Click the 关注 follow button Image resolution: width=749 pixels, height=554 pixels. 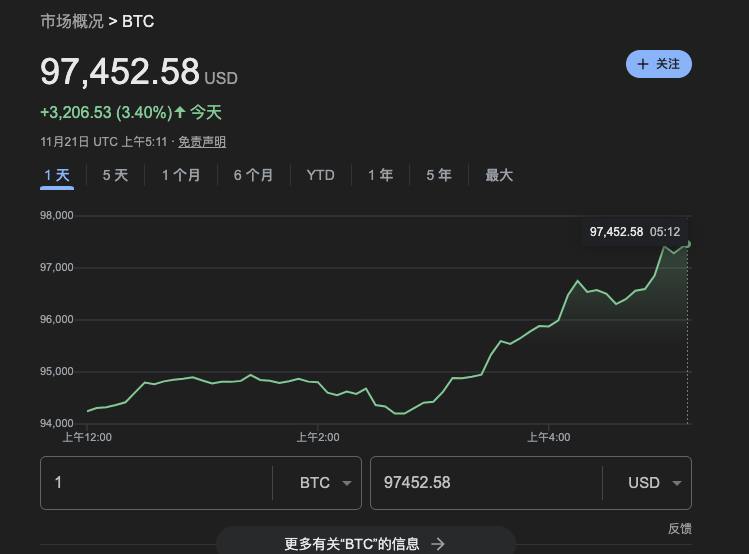(x=659, y=64)
